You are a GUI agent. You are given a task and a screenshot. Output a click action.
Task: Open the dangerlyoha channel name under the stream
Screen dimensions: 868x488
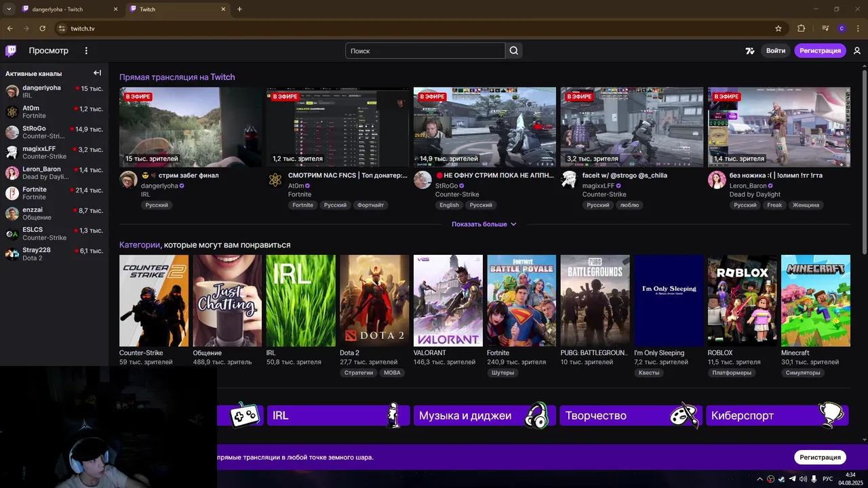159,186
